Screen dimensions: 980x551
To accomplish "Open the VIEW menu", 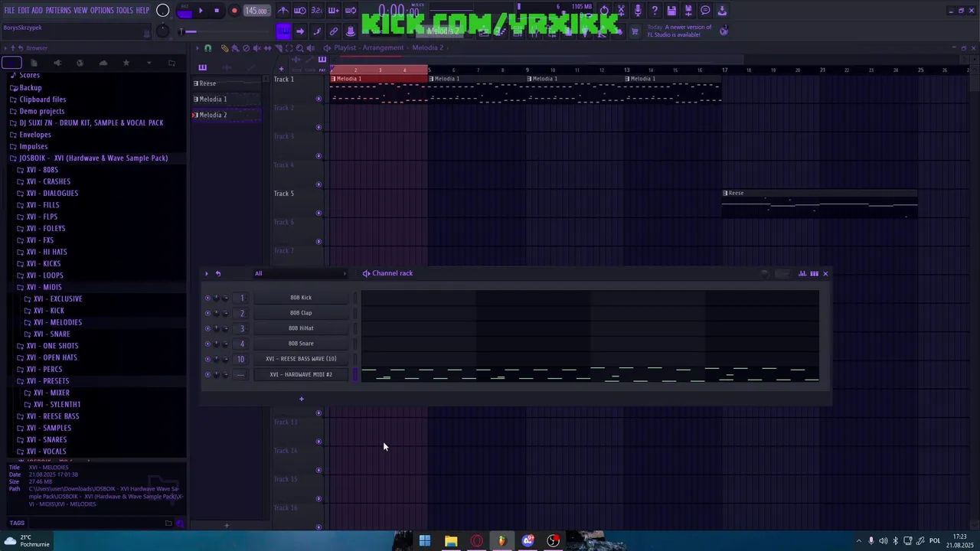I will 80,11.
